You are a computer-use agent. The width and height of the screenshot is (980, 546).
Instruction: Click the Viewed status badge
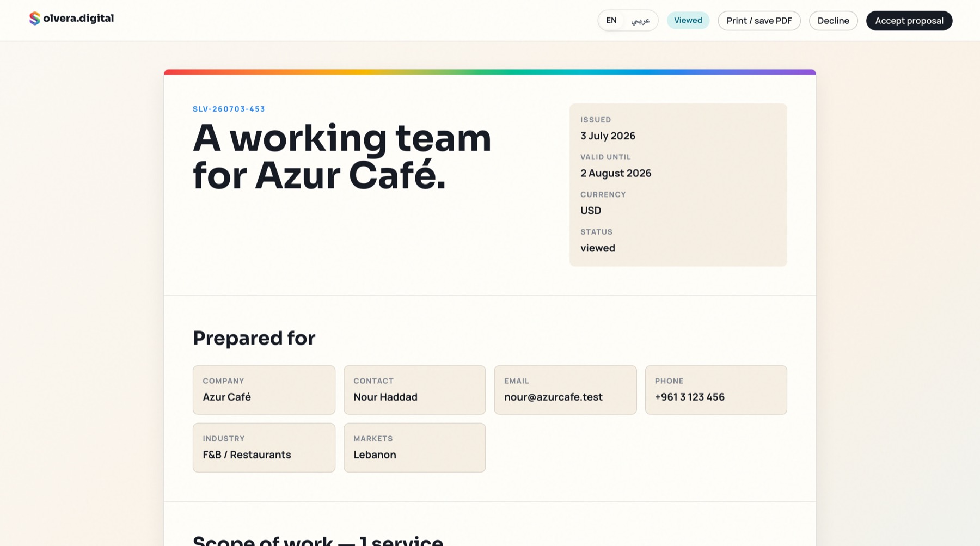pyautogui.click(x=688, y=21)
